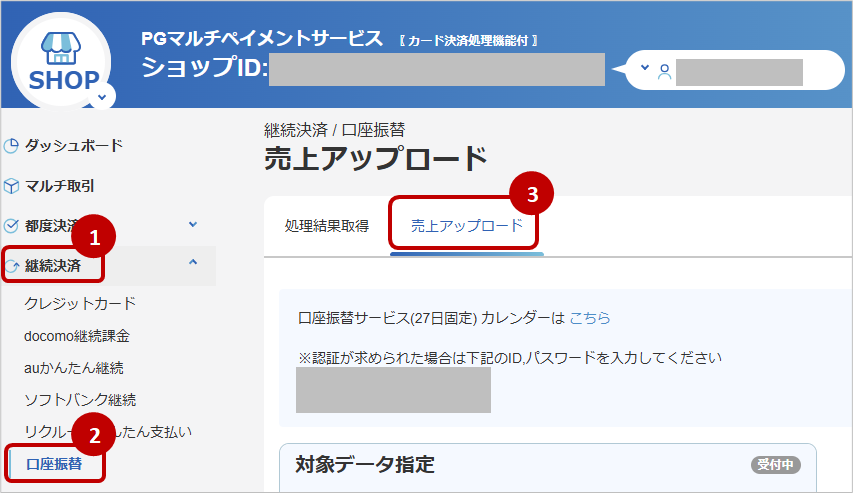This screenshot has height=493, width=853.
Task: Open the こちら calendar link
Action: coord(590,318)
